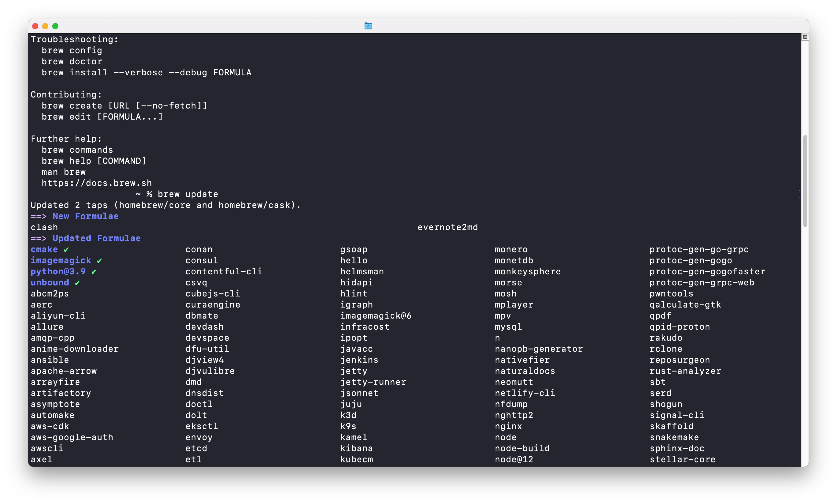837x504 pixels.
Task: Click the scrollback marker icon at top right
Action: (805, 37)
